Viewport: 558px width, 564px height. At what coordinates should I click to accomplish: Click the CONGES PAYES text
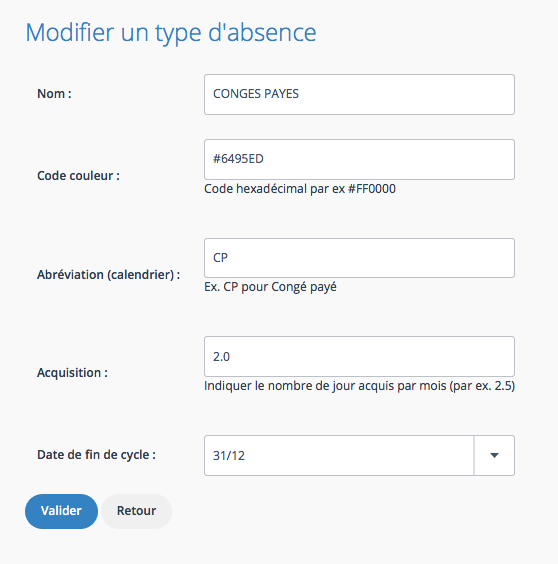click(256, 94)
